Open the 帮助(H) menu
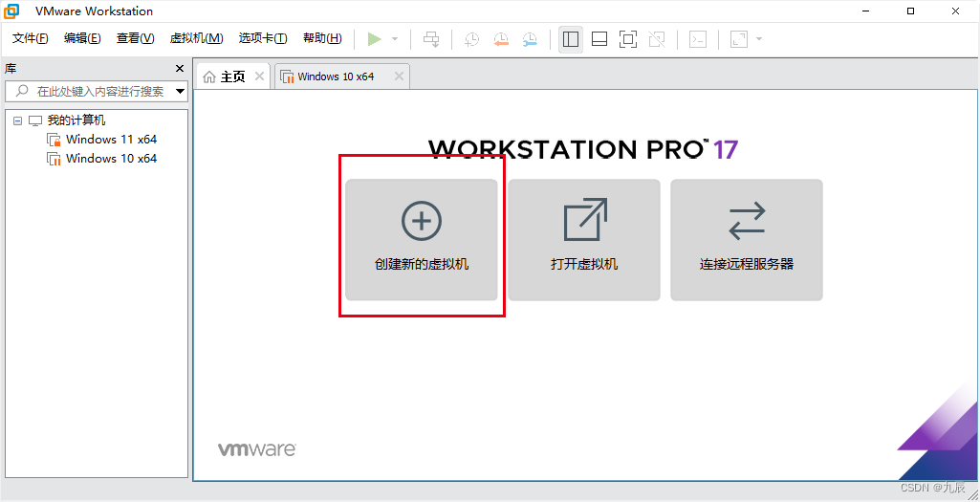This screenshot has width=980, height=502. pyautogui.click(x=322, y=38)
